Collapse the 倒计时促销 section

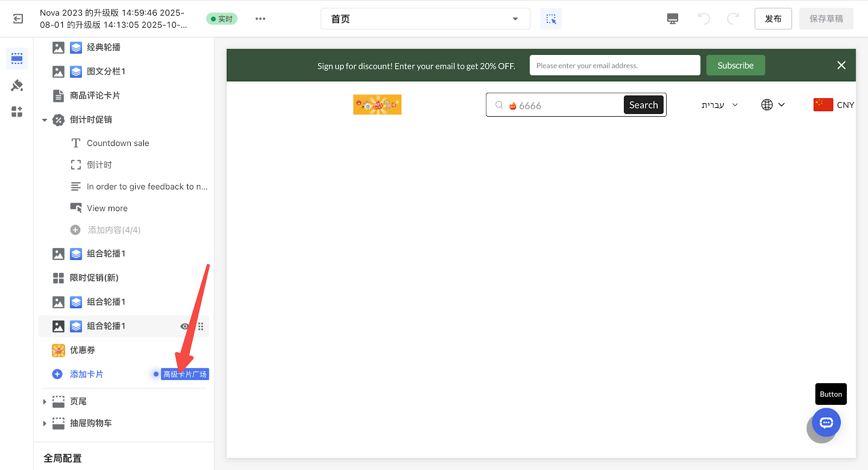(x=44, y=120)
